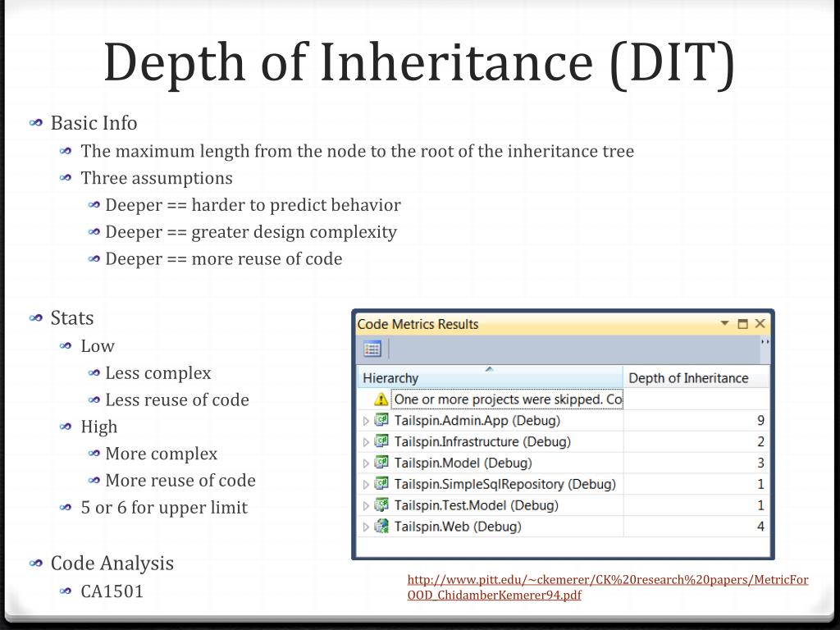Click the Tailspin.SimpleSqlRepository project icon
This screenshot has width=840, height=630.
(x=381, y=484)
